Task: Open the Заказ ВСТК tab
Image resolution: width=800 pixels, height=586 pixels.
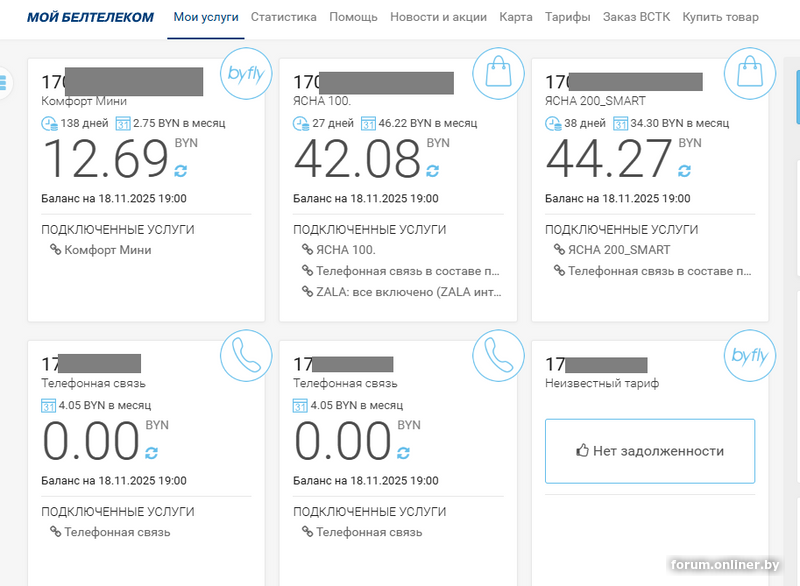Action: click(636, 17)
